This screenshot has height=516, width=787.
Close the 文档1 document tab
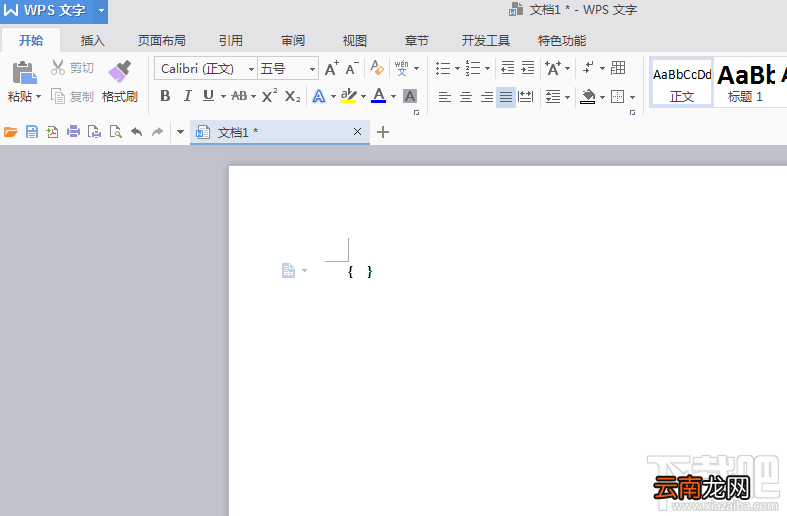tap(357, 132)
